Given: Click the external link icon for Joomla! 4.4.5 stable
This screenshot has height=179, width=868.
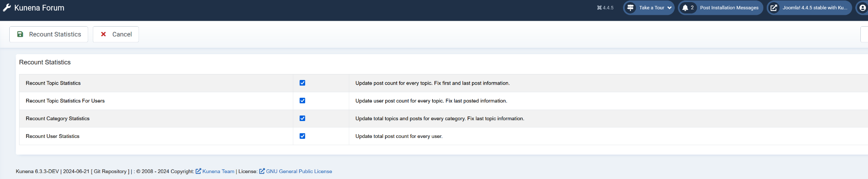Looking at the screenshot, I should pyautogui.click(x=773, y=8).
